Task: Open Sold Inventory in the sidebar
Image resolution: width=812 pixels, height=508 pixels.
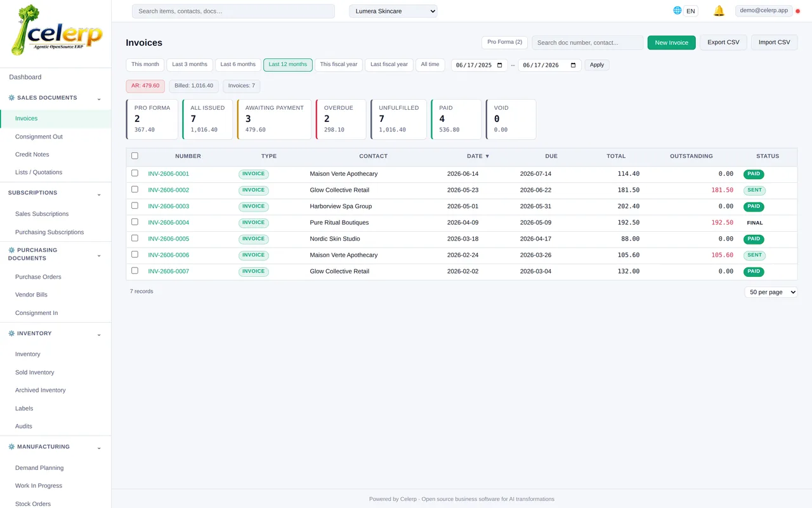Action: coord(35,372)
